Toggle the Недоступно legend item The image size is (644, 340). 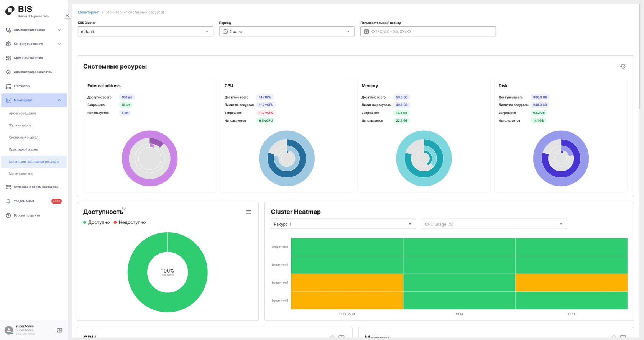pos(130,222)
